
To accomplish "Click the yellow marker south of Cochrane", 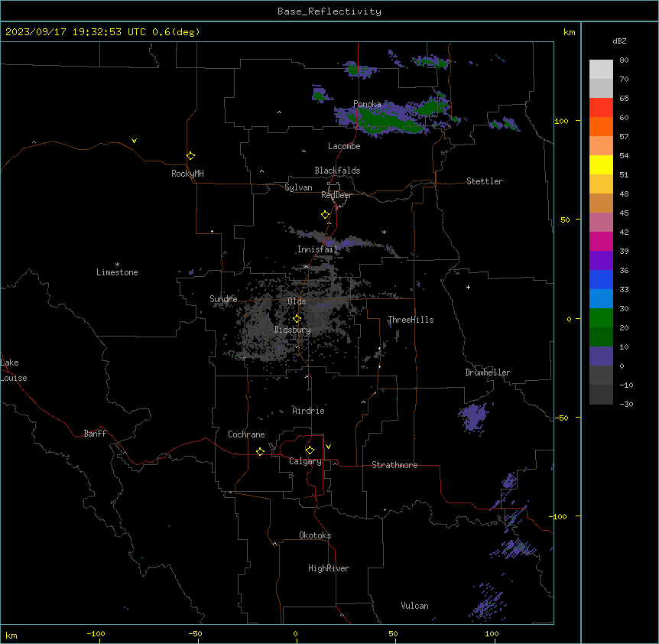I will tap(260, 451).
